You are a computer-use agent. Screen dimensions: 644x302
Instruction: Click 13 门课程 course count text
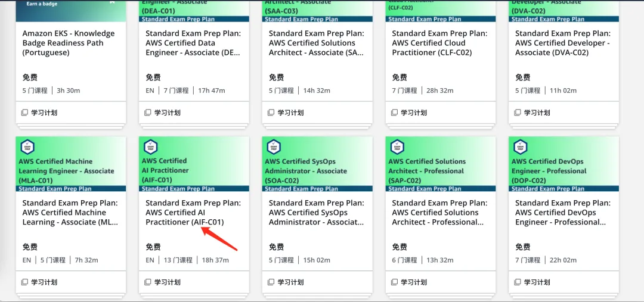click(178, 260)
